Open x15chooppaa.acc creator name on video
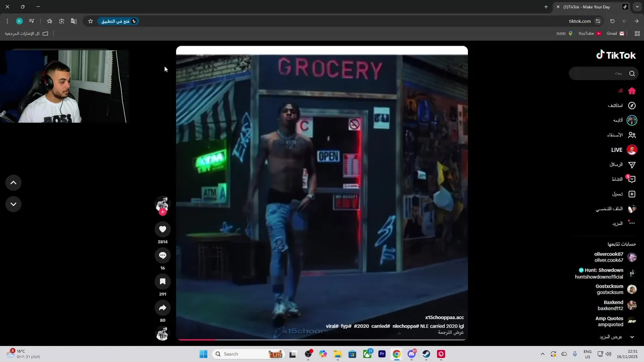Image resolution: width=644 pixels, height=362 pixels. click(x=444, y=318)
